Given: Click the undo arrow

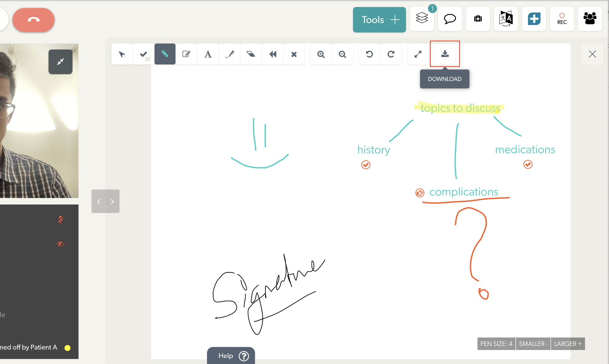Looking at the screenshot, I should [x=369, y=54].
